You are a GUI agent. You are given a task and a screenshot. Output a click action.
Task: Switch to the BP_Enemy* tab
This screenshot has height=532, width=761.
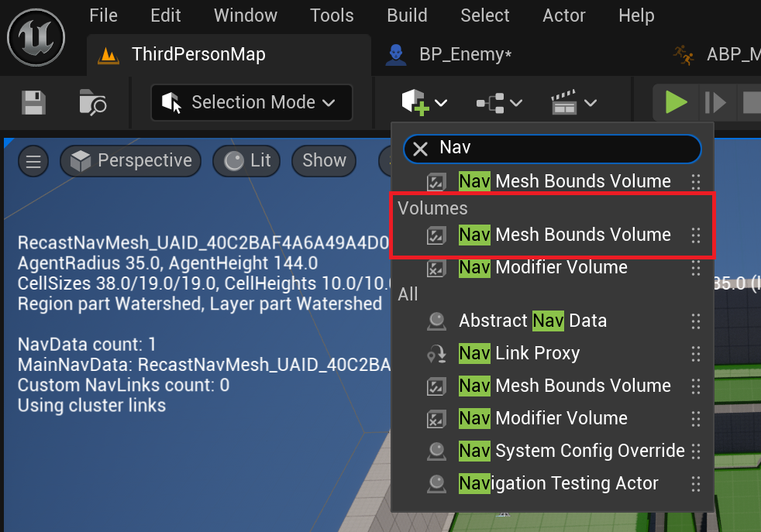click(x=449, y=54)
